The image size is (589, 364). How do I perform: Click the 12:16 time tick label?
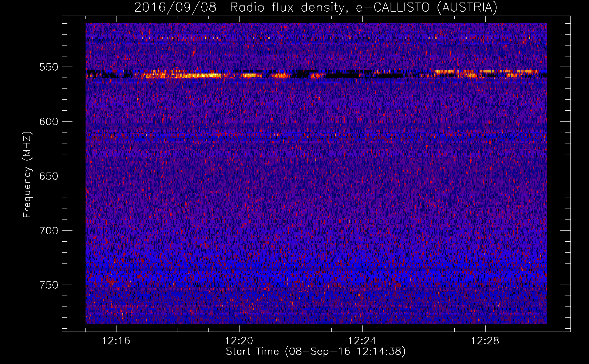coord(116,341)
